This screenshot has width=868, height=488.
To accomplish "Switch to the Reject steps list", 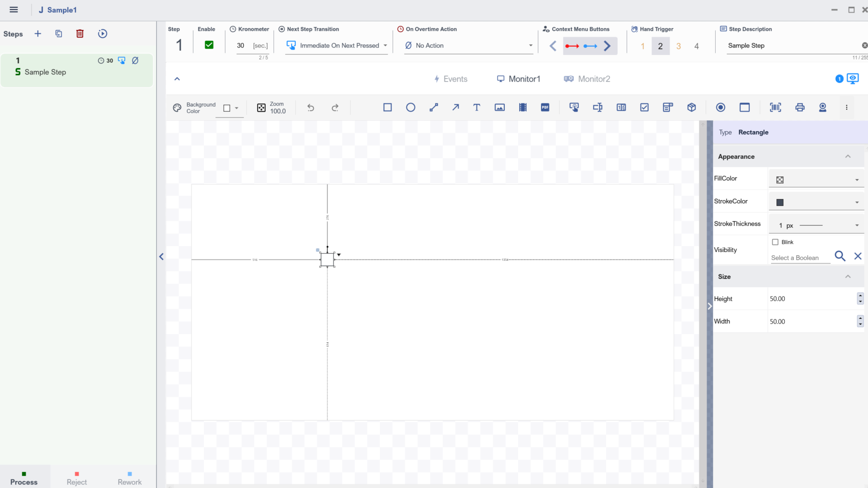I will 77,478.
